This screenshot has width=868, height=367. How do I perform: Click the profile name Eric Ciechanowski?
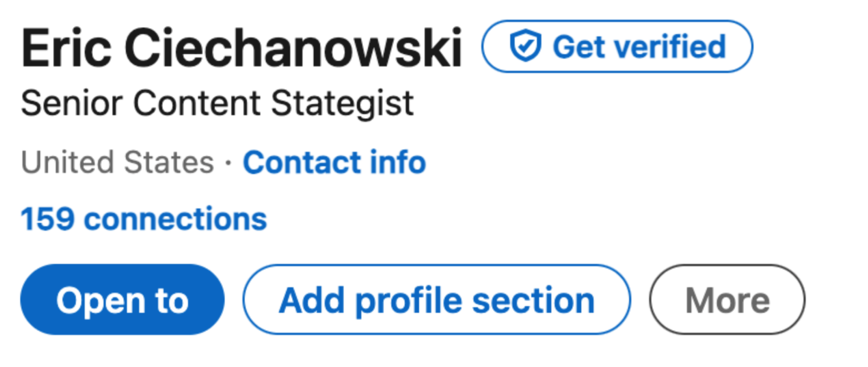tap(241, 48)
